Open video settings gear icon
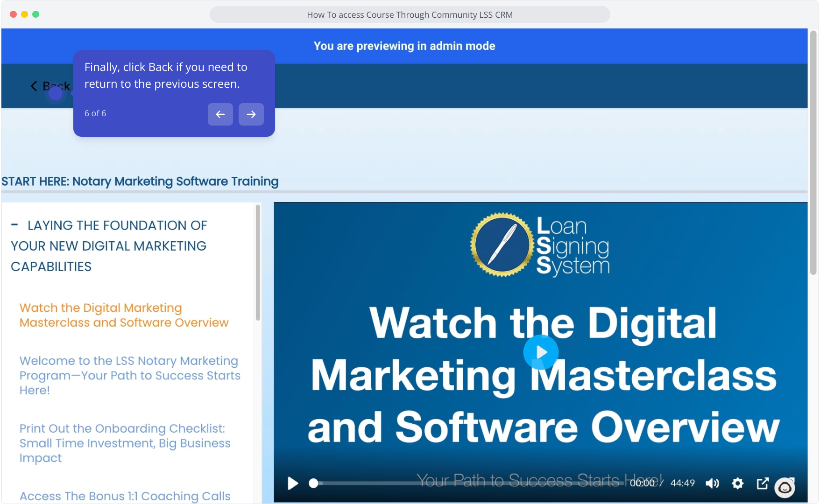Image resolution: width=820 pixels, height=504 pixels. 738,483
